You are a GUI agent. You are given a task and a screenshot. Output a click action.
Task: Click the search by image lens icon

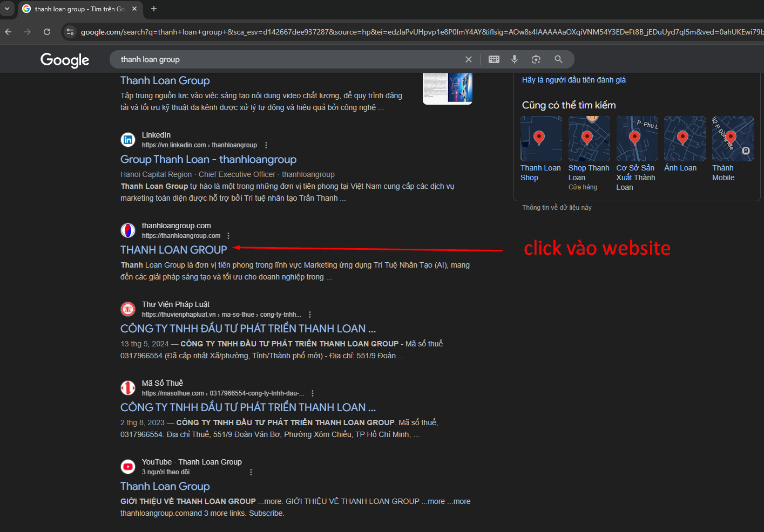536,59
